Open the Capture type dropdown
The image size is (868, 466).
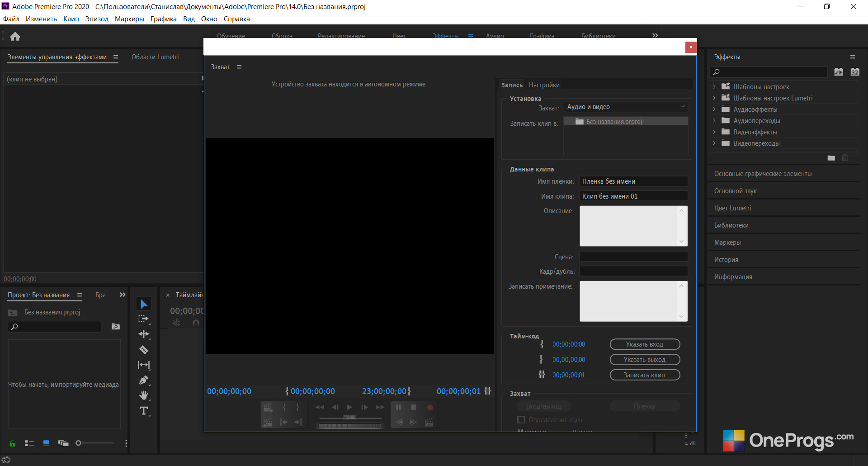click(626, 107)
